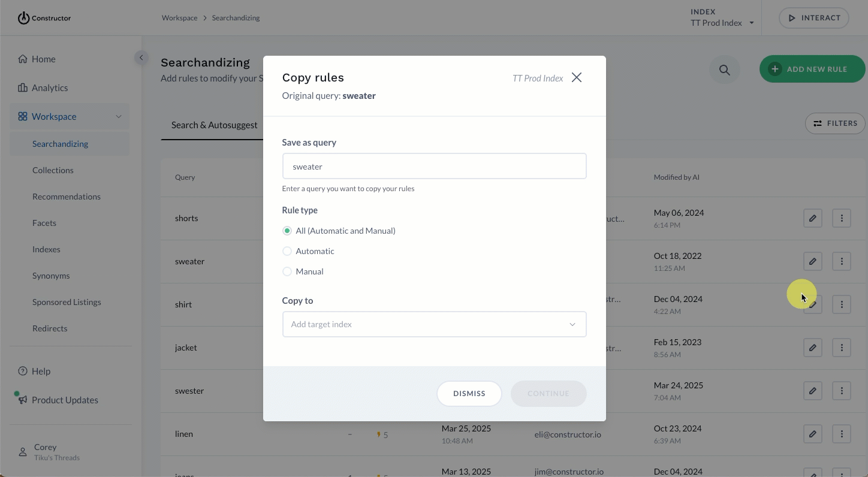Click the Continue button
This screenshot has width=868, height=477.
click(x=548, y=394)
